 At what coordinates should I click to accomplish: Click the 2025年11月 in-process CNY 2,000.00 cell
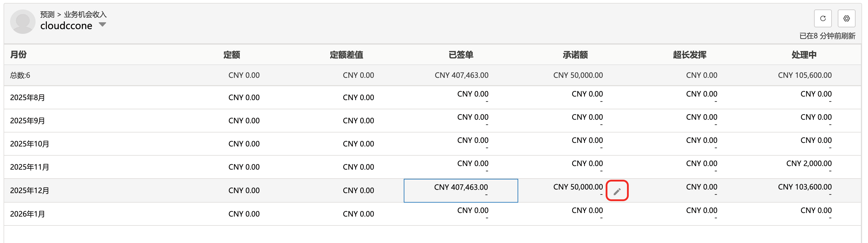click(809, 164)
